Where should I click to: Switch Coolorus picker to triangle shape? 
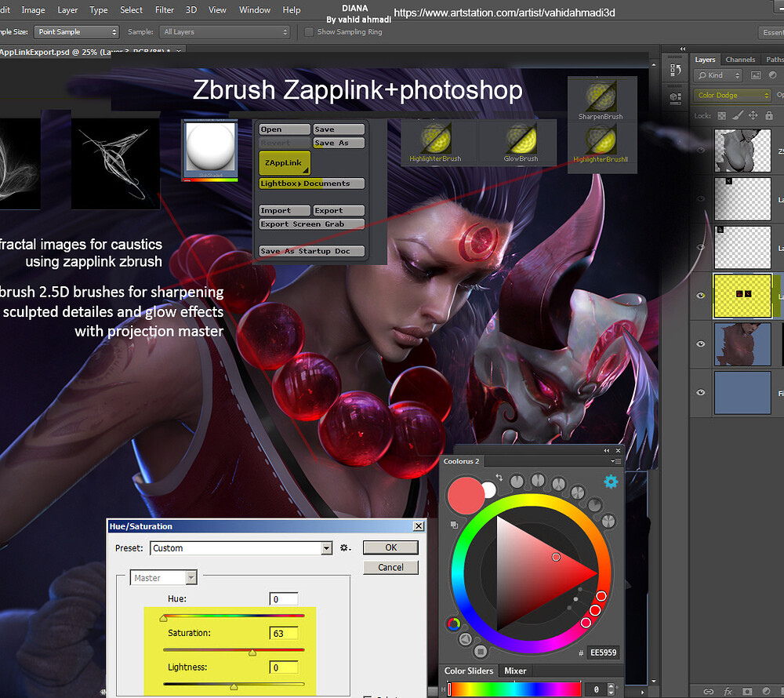pyautogui.click(x=465, y=638)
